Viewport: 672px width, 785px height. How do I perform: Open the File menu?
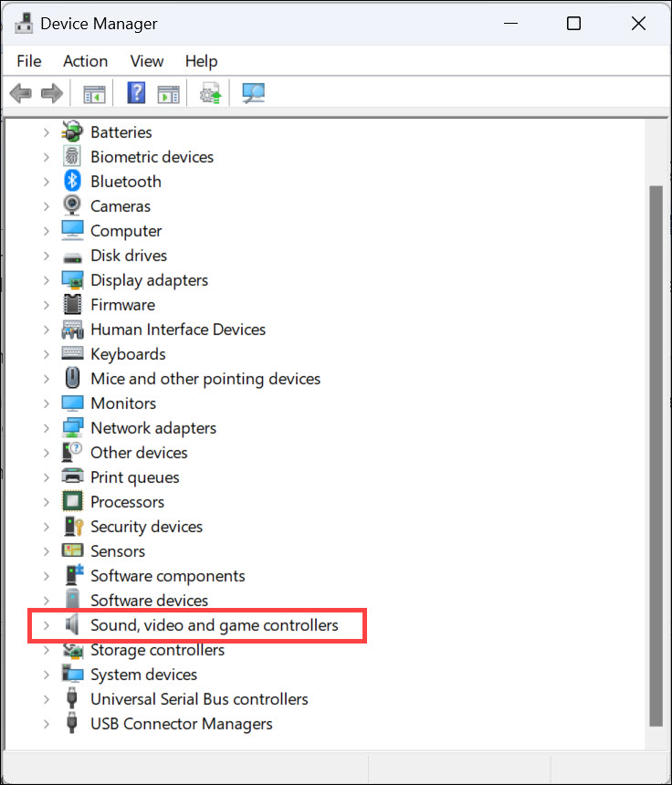[29, 61]
